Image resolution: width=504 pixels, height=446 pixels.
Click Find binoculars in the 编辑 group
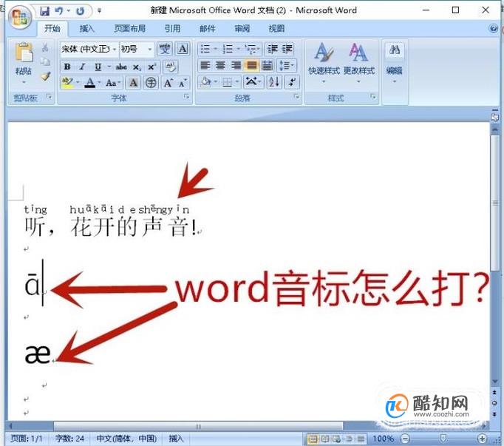pyautogui.click(x=395, y=50)
